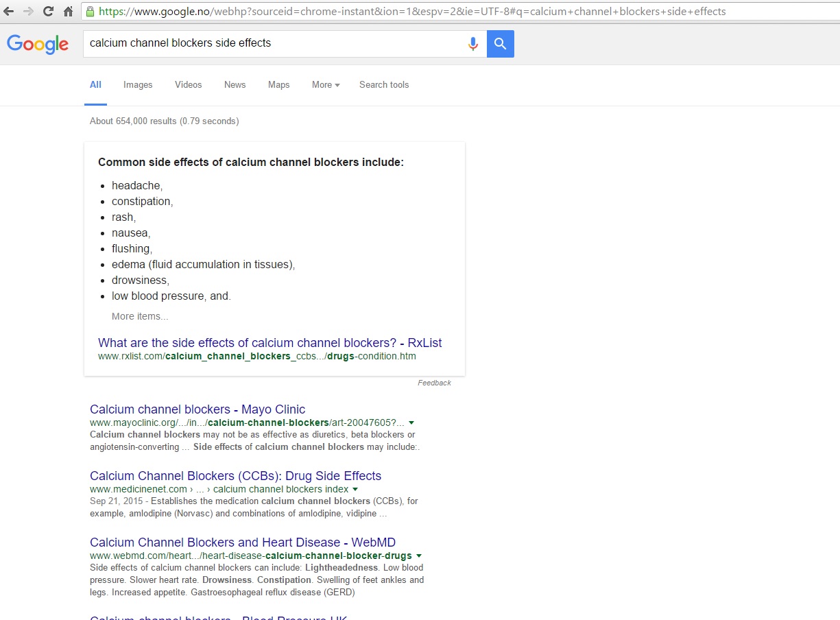Submit search with blue magnifier button
Screen dimensions: 840x620
pos(501,44)
